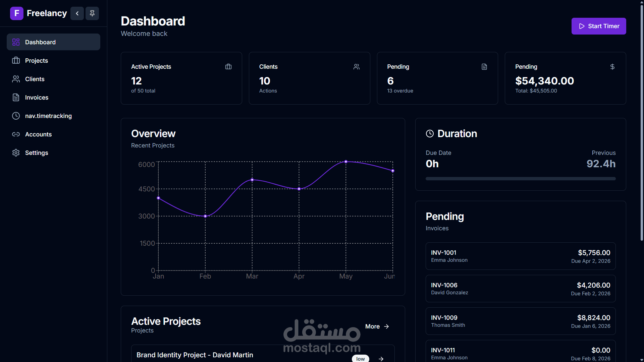Open time tracking via the clock icon
Image resolution: width=644 pixels, height=362 pixels.
(16, 116)
